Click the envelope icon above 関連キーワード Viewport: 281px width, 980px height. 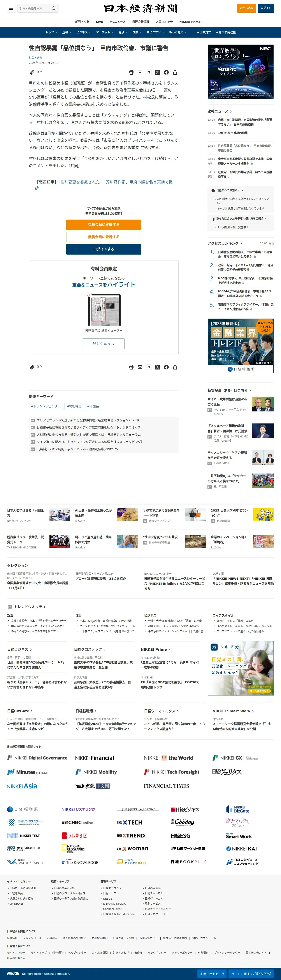coord(140,367)
